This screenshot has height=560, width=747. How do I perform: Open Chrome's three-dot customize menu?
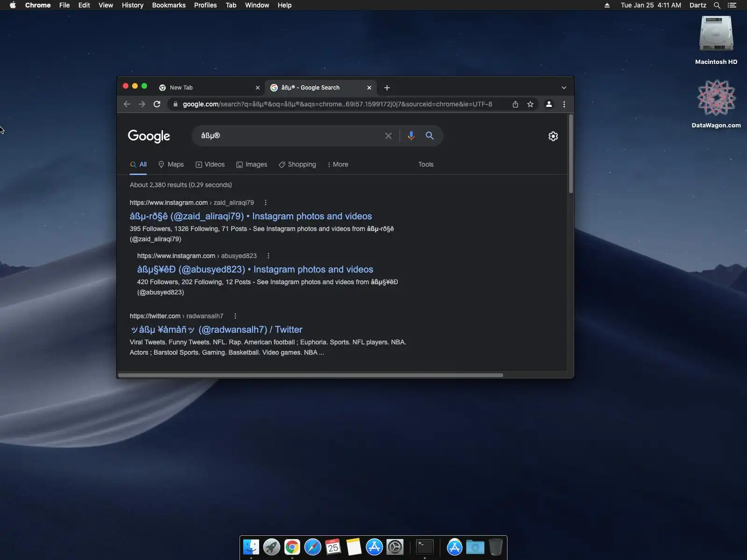tap(564, 104)
